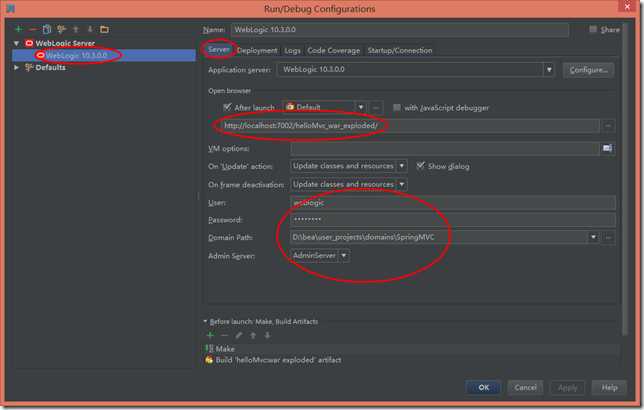This screenshot has height=410, width=644.
Task: Click the Apply button
Action: [568, 387]
